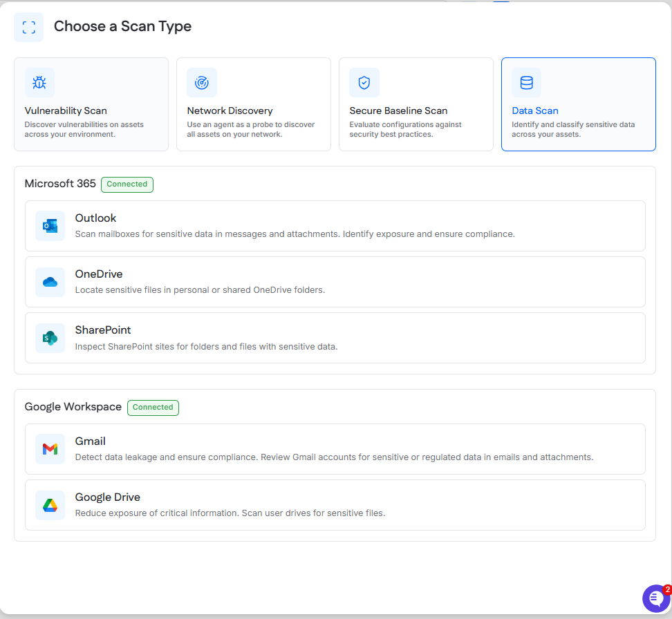Viewport: 672px width, 619px height.
Task: Click the Choose a Scan Type heading
Action: point(122,26)
